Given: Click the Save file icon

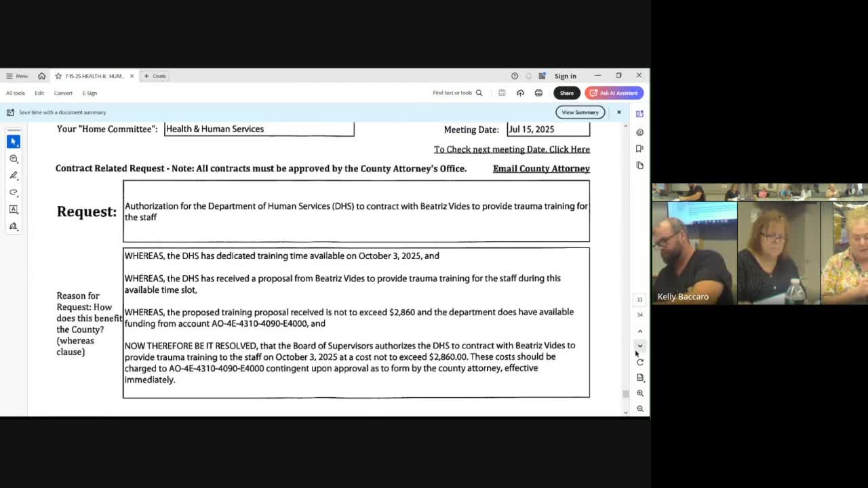Looking at the screenshot, I should tap(502, 93).
